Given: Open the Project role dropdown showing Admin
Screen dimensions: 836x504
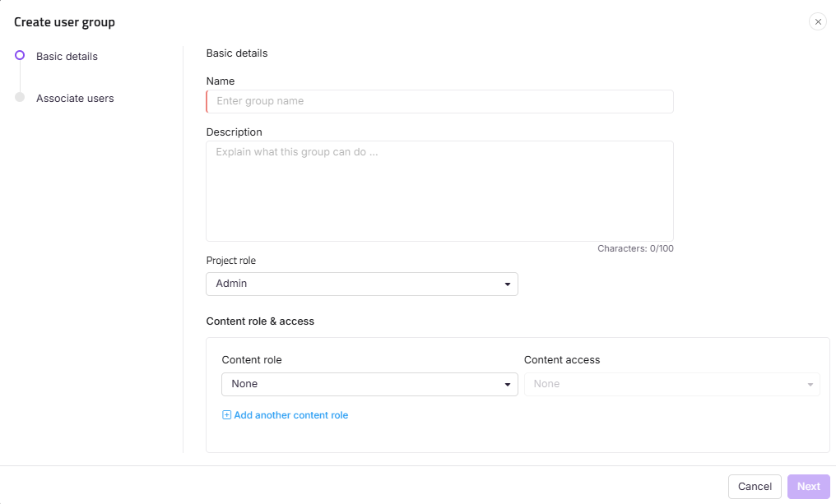Looking at the screenshot, I should (x=362, y=284).
